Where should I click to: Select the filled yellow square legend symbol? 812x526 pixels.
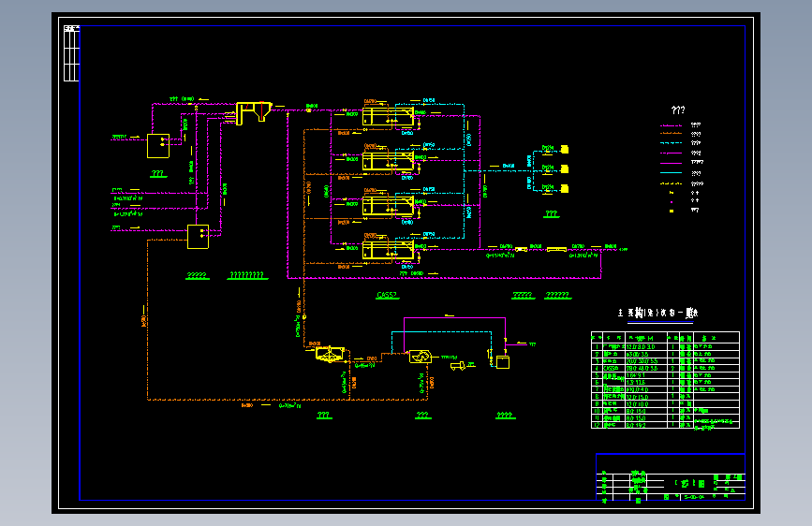click(x=672, y=211)
